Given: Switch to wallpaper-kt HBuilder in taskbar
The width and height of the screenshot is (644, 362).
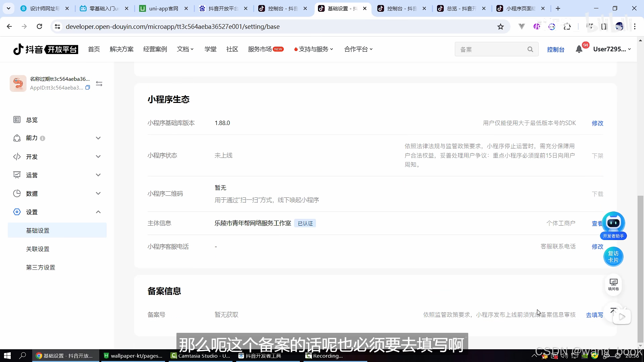Looking at the screenshot, I should 133,356.
